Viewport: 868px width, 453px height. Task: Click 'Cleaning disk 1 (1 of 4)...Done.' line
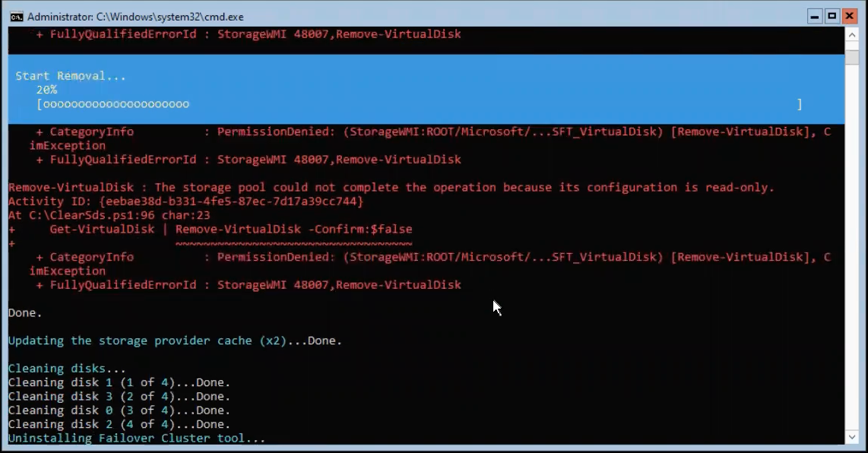click(x=119, y=382)
